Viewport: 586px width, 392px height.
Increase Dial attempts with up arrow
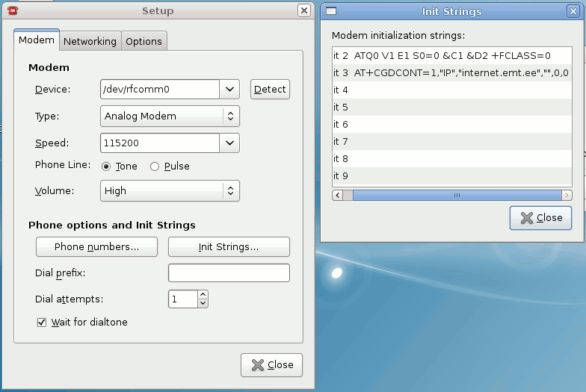point(203,295)
